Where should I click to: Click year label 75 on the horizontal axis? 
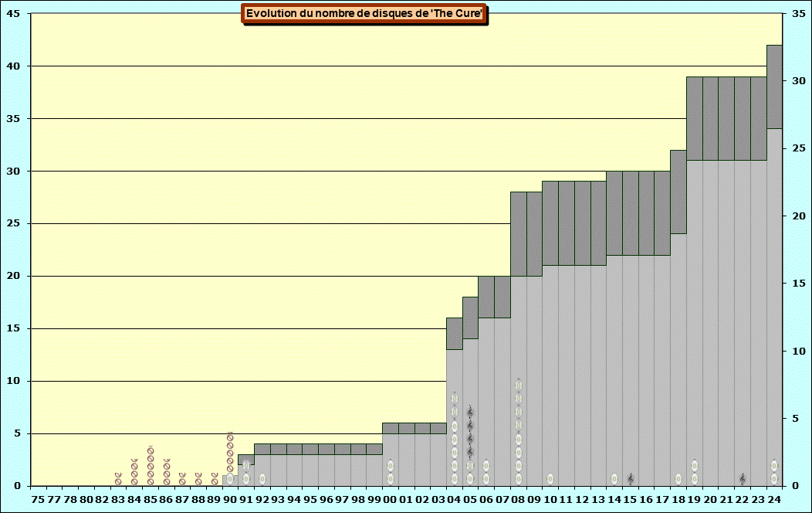tap(38, 499)
